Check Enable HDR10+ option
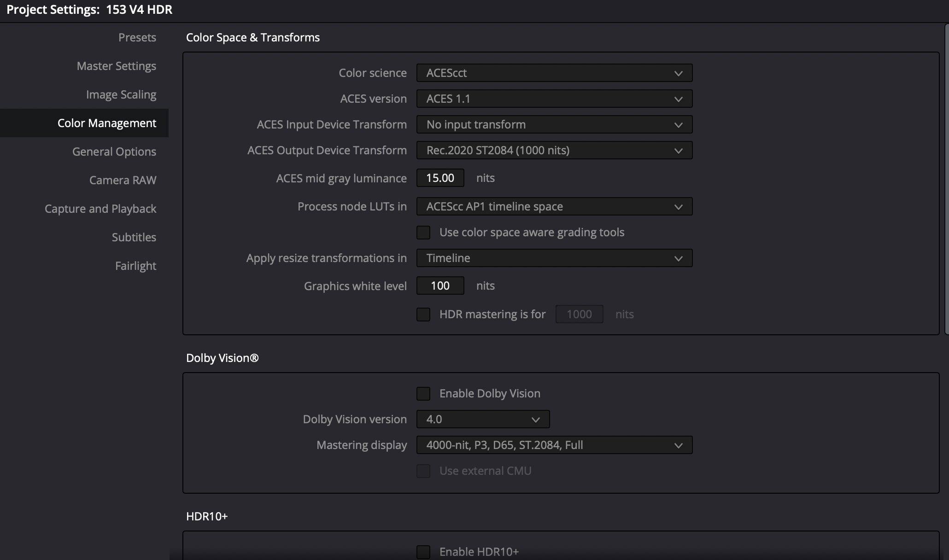 423,552
